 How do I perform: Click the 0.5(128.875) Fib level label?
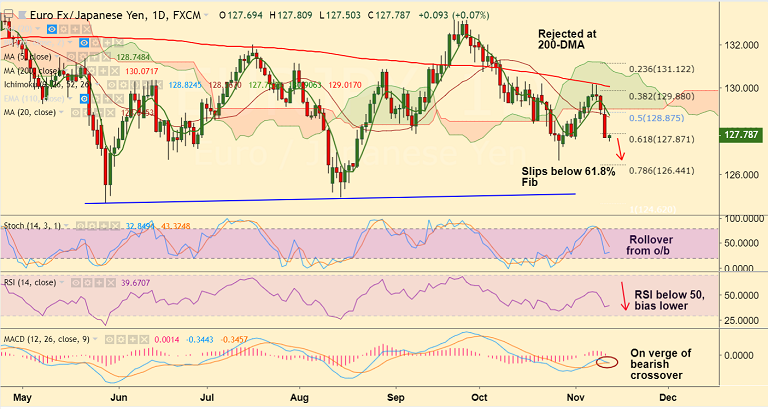[x=657, y=119]
